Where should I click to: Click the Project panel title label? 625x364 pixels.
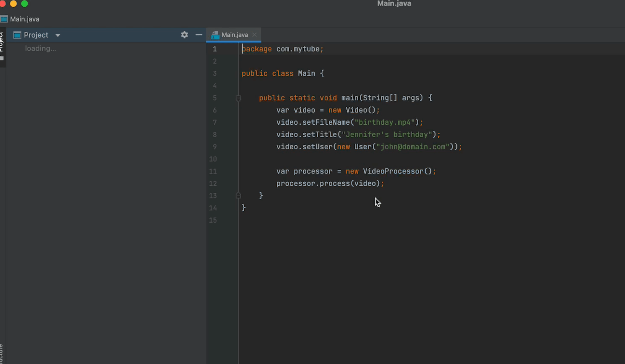[x=36, y=35]
